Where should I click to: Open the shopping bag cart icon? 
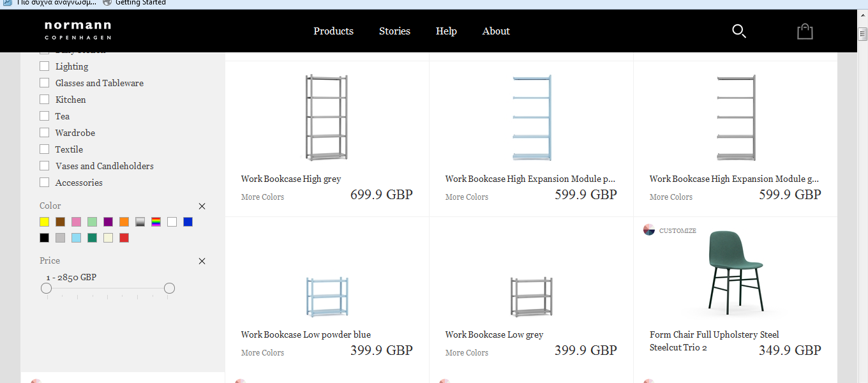(805, 31)
